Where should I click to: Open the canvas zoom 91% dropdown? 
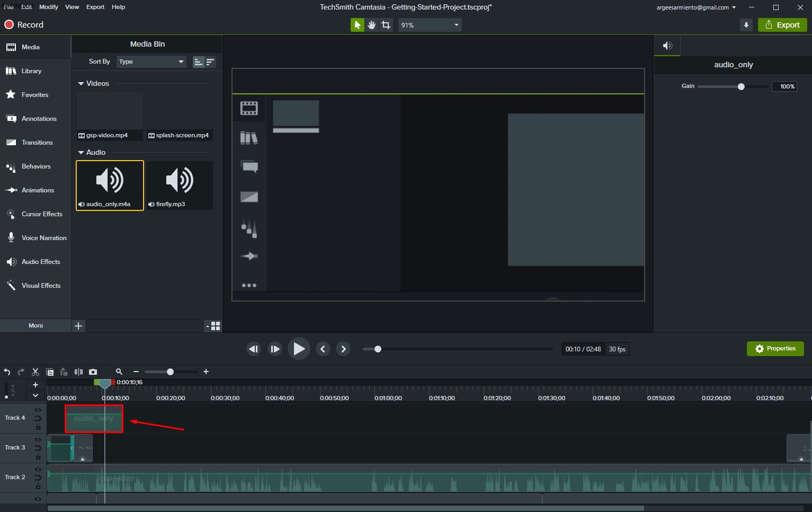pyautogui.click(x=430, y=25)
